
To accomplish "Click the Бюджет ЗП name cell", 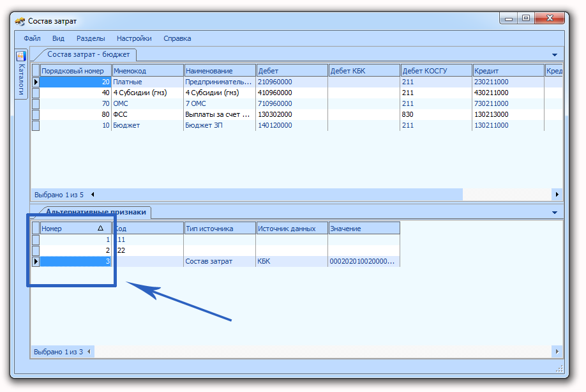I will click(x=220, y=125).
